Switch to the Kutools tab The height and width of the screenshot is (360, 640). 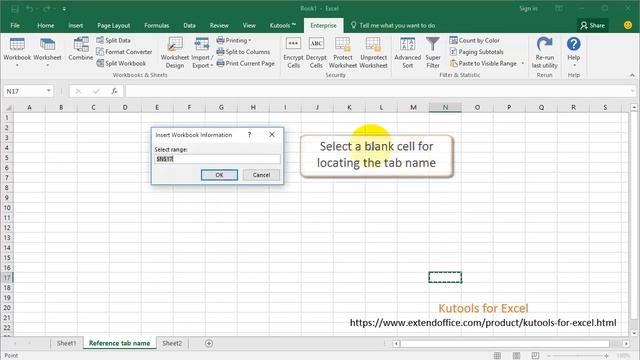click(282, 25)
